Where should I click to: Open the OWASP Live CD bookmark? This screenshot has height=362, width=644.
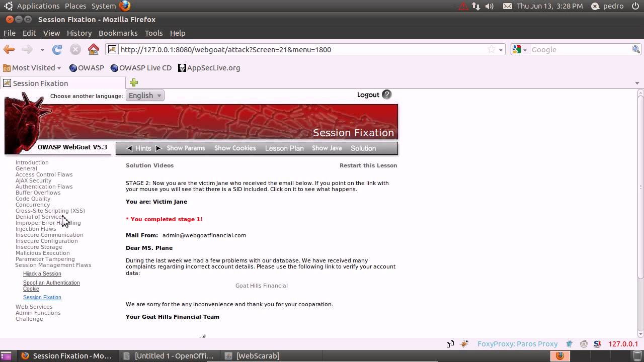click(x=141, y=68)
